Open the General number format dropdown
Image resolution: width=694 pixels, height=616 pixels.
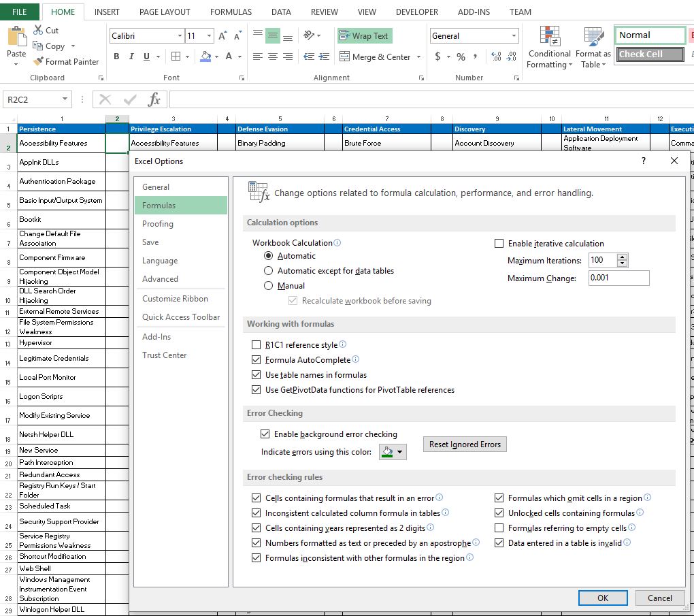(x=514, y=36)
